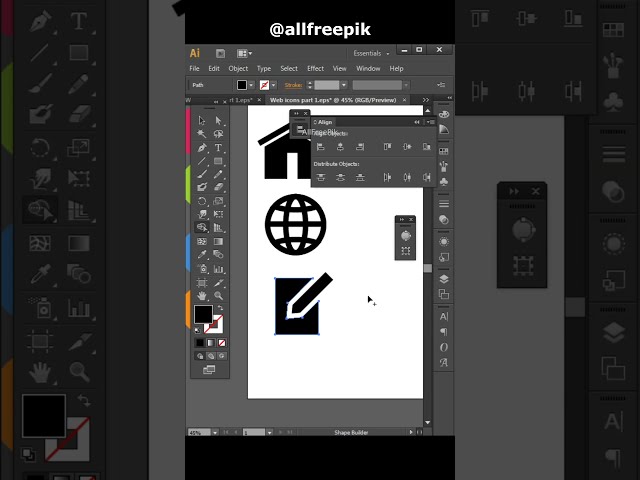Swap fill and stroke colors
Viewport: 640px width, 480px height.
pos(220,308)
